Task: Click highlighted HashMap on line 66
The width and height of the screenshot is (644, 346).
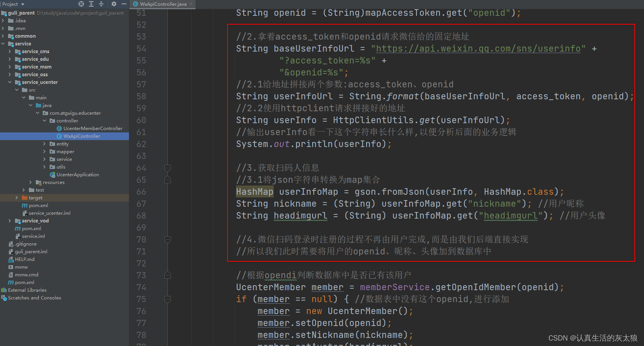Action: (x=254, y=192)
